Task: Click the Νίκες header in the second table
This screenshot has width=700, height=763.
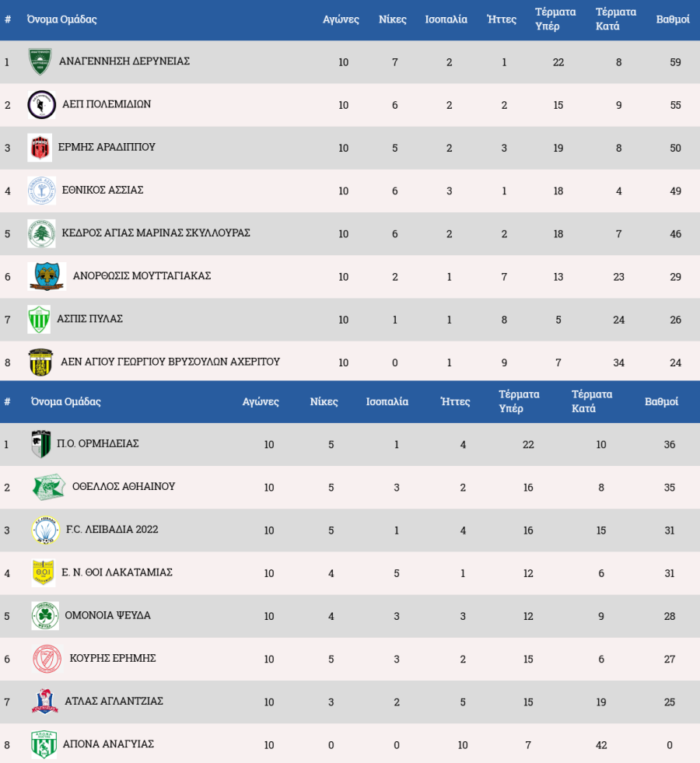Action: 324,402
